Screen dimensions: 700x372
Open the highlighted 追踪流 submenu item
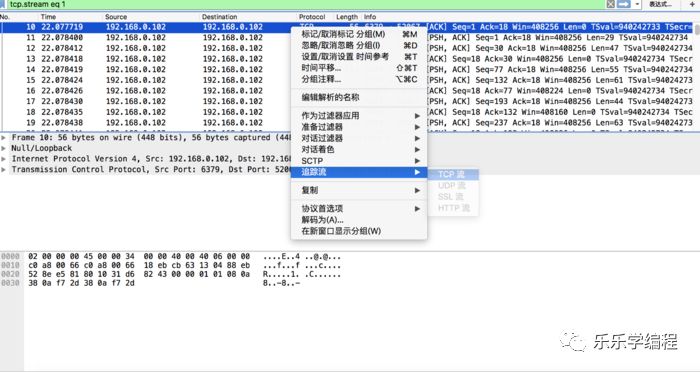pyautogui.click(x=359, y=172)
